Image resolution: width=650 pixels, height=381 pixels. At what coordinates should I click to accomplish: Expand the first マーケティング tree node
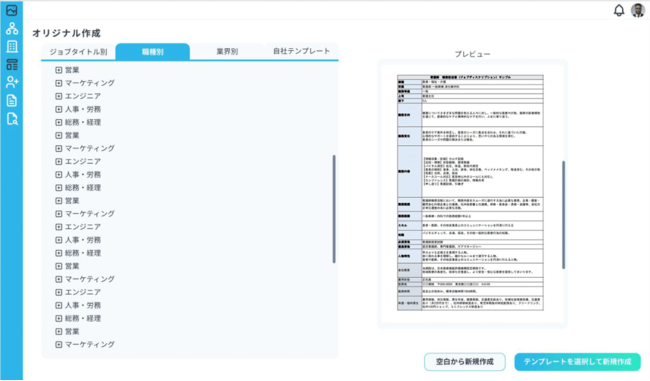(x=58, y=83)
